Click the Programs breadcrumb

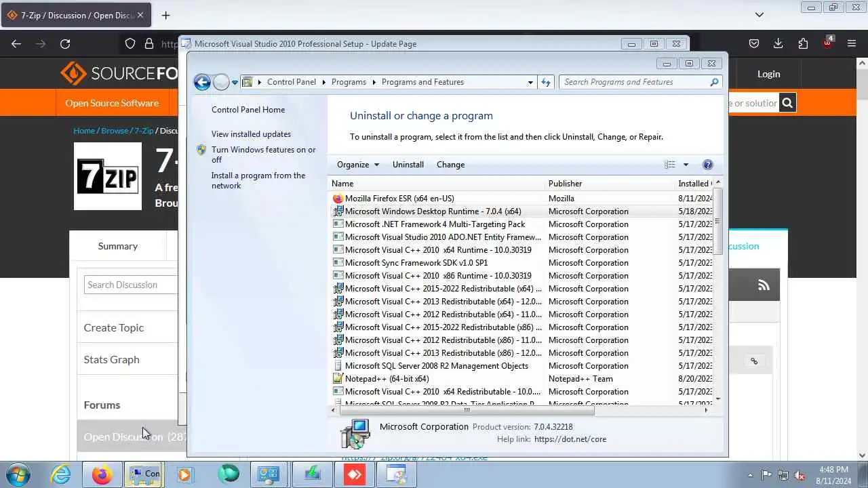pos(349,82)
